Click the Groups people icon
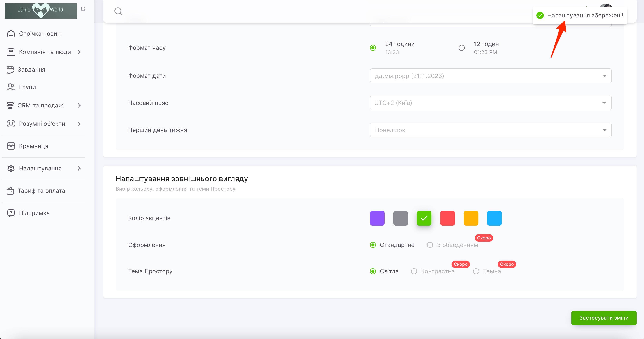The width and height of the screenshot is (644, 339). pos(11,87)
